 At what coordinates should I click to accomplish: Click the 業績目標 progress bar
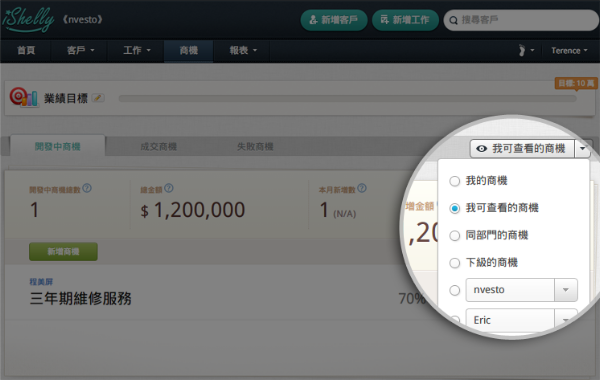(347, 99)
